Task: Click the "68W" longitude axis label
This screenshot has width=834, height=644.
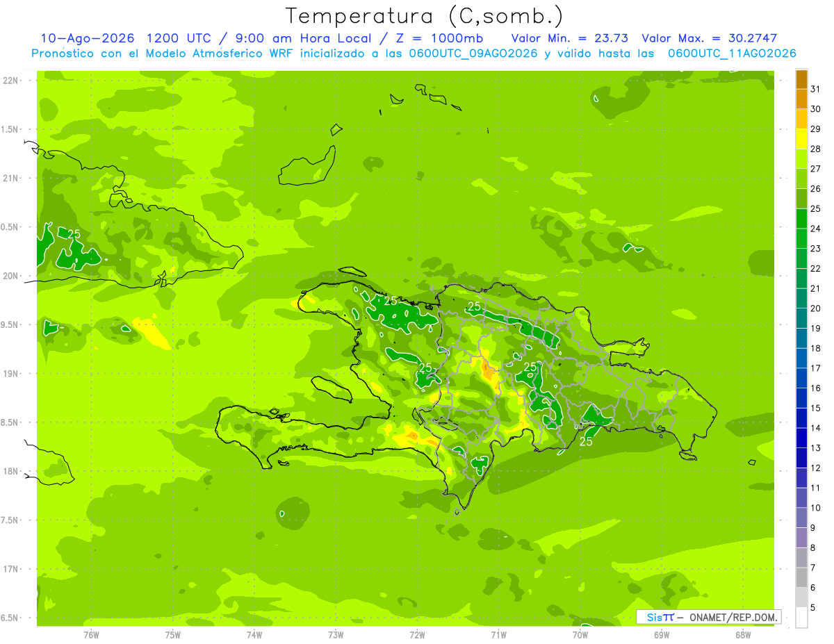Action: tap(743, 634)
